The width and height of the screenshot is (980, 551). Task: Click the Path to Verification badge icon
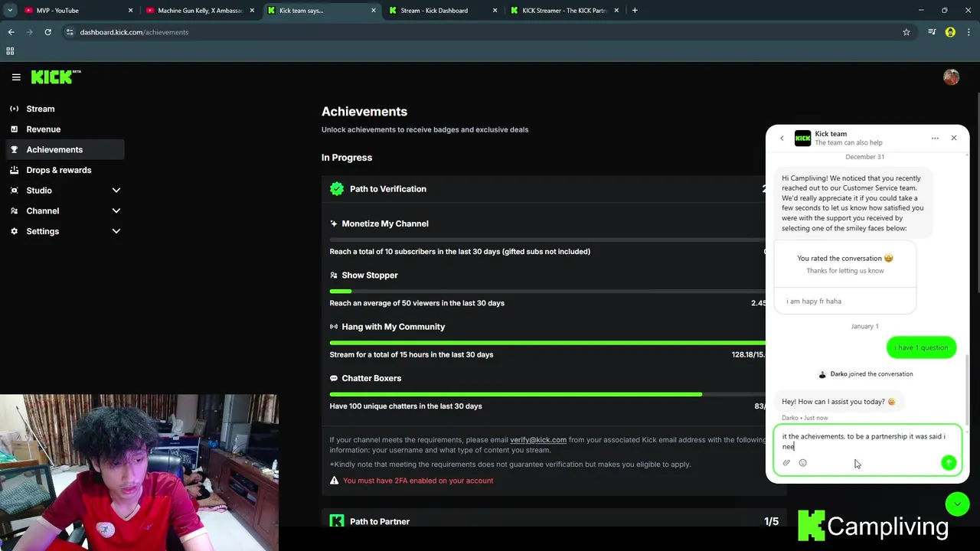pyautogui.click(x=337, y=189)
